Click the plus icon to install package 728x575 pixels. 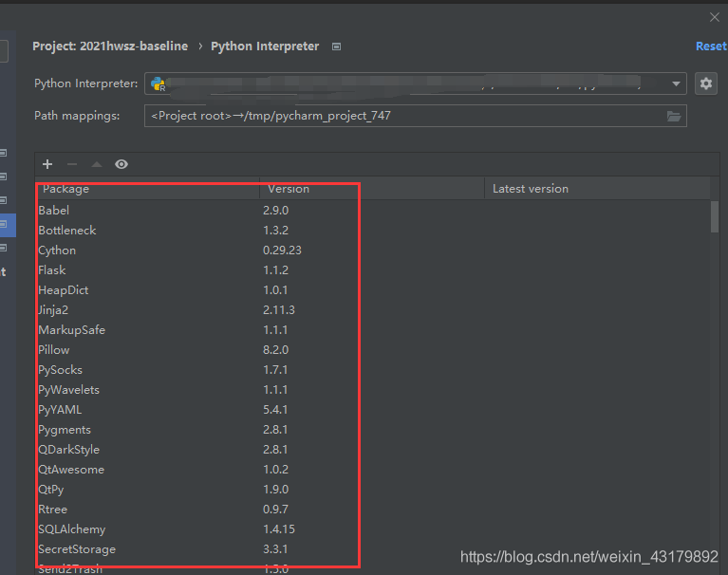pyautogui.click(x=47, y=164)
